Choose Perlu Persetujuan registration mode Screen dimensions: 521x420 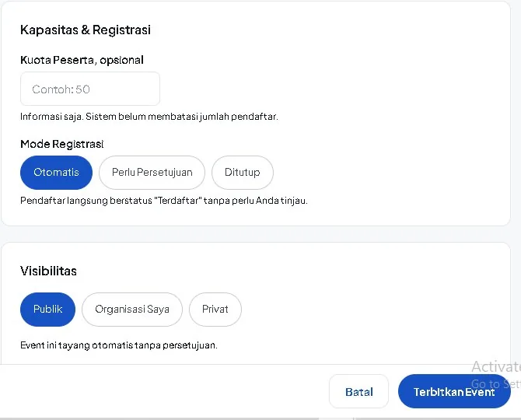(152, 173)
